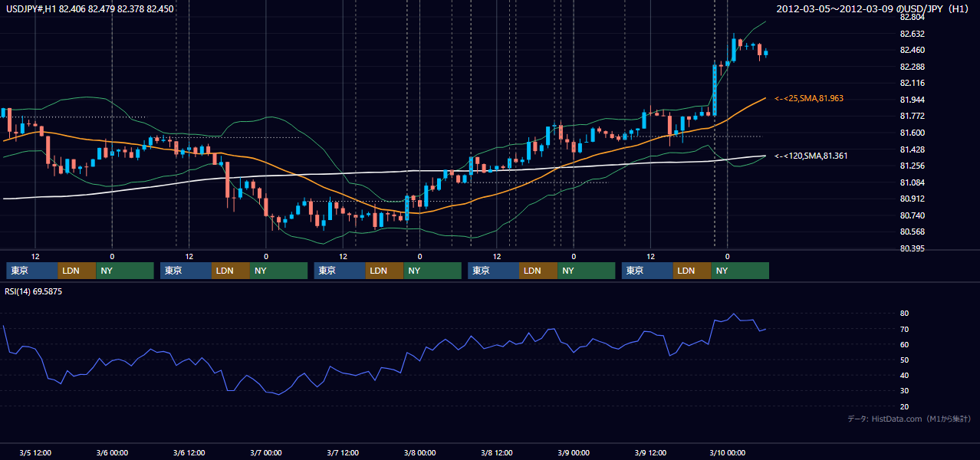Select the 3/7 00:00 time axis label
This screenshot has height=460, width=980.
(266, 453)
